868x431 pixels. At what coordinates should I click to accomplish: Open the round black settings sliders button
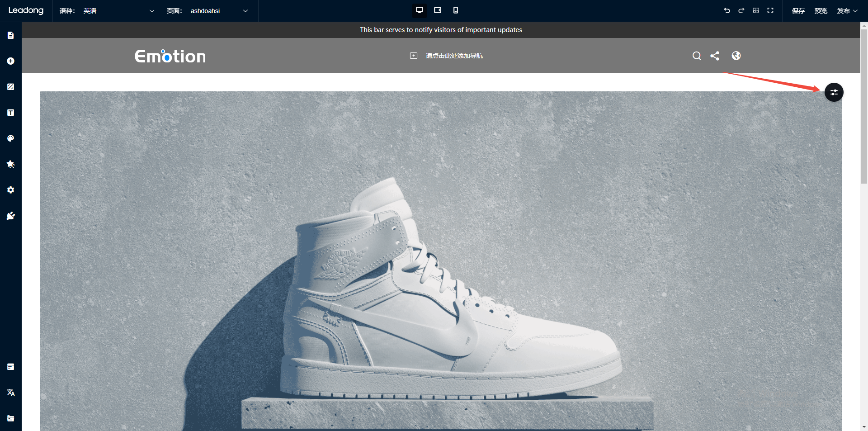point(834,92)
